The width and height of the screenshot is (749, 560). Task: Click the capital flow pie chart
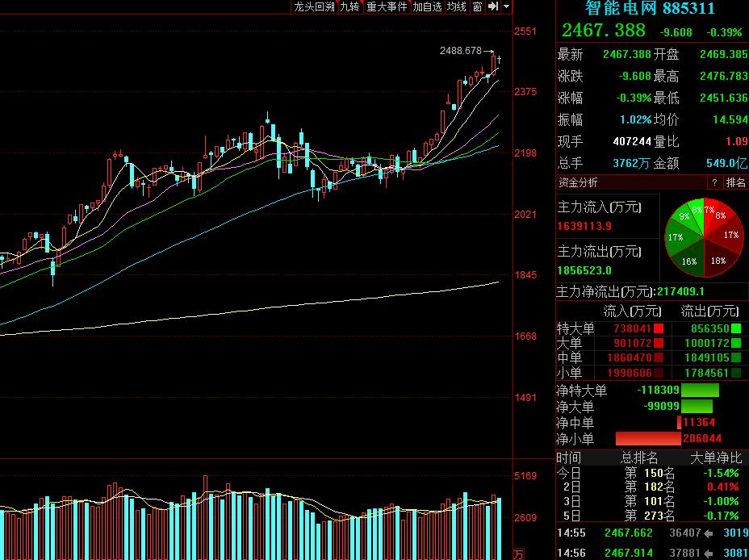tap(704, 237)
